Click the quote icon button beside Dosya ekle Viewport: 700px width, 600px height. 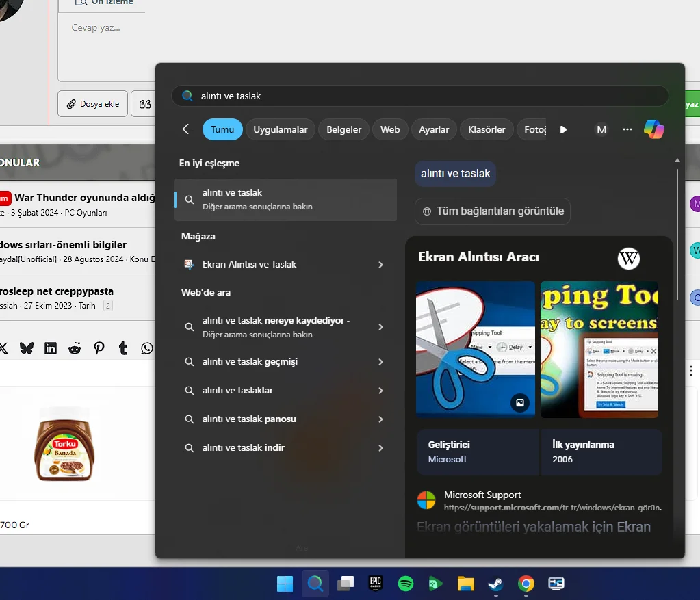click(144, 104)
